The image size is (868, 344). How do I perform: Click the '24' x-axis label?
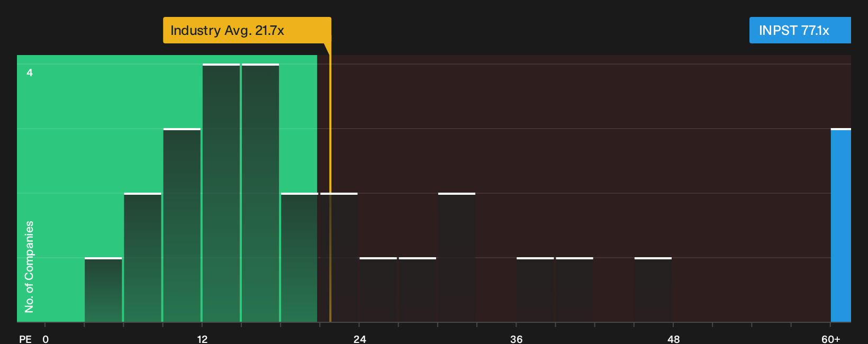pyautogui.click(x=359, y=339)
